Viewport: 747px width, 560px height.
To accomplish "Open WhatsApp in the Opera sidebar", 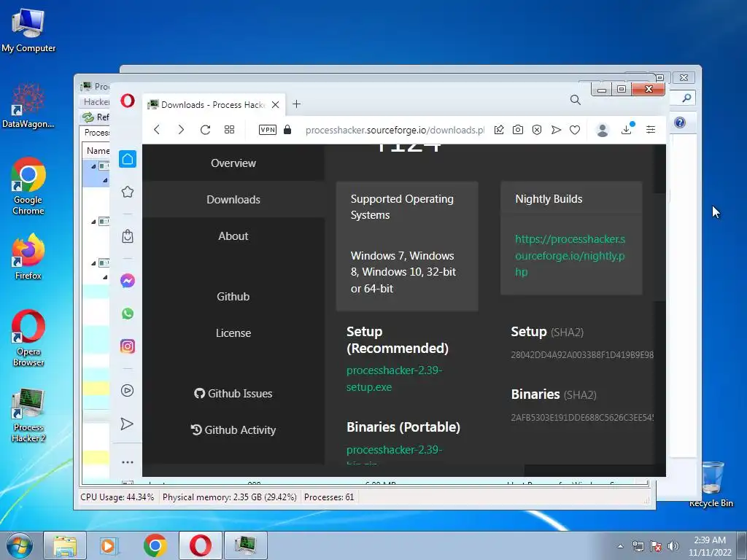I will 127,314.
